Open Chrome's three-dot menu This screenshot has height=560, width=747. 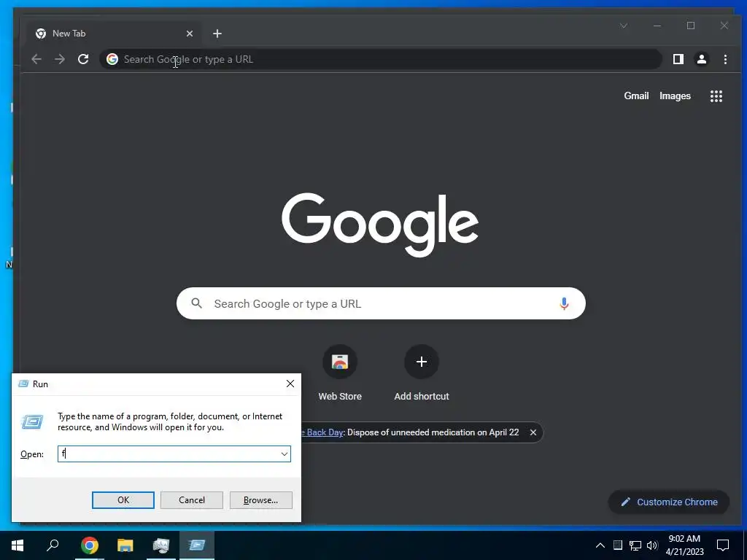725,59
